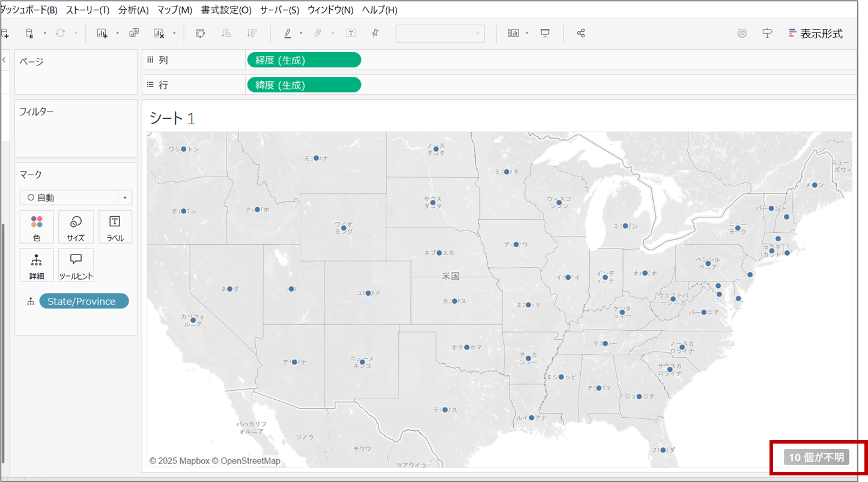Click the refresh/run update icon
The width and height of the screenshot is (868, 482).
tap(60, 34)
